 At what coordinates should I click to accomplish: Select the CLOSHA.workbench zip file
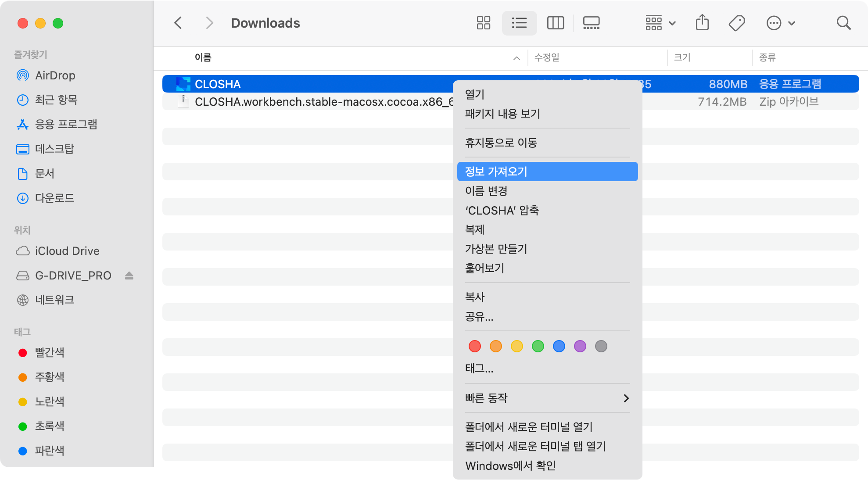pos(510,102)
